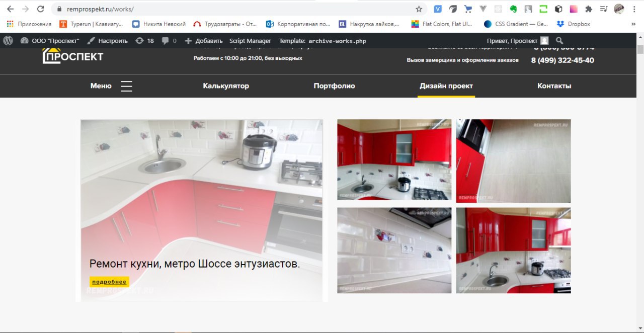Open the CSS Gradient bookmark
Image resolution: width=644 pixels, height=333 pixels.
pos(516,24)
